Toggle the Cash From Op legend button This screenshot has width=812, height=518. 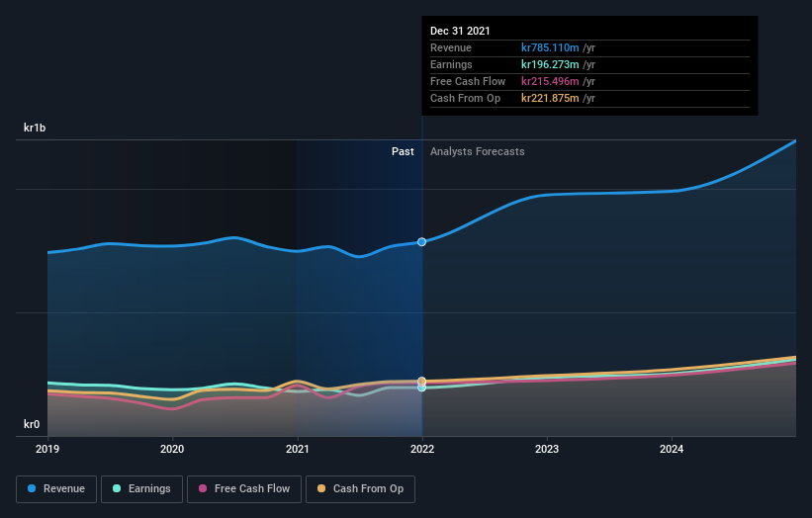pyautogui.click(x=360, y=489)
